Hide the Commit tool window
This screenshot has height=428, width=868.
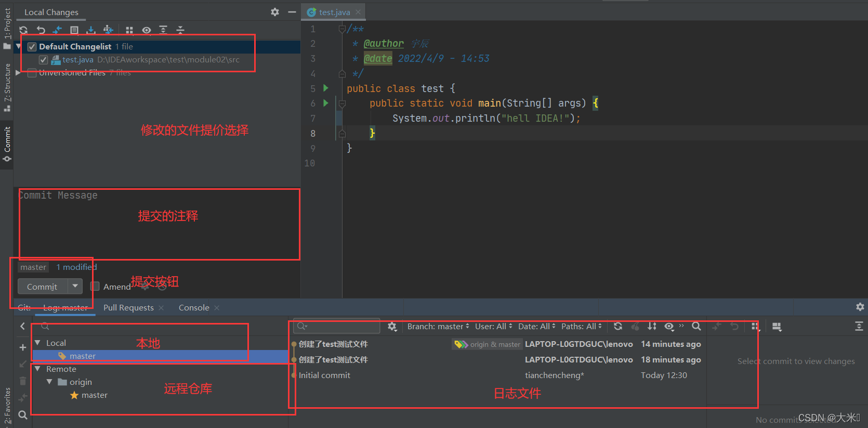[x=292, y=12]
